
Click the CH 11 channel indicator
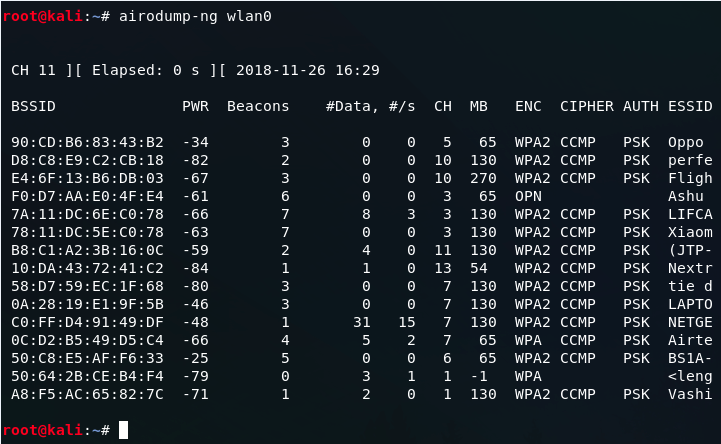pyautogui.click(x=35, y=70)
